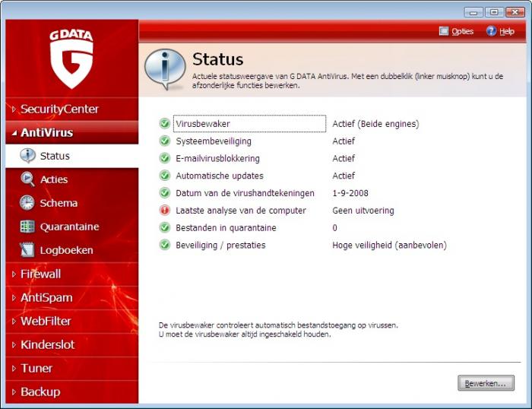This screenshot has width=532, height=409.
Task: Open Help link in top bar
Action: [x=507, y=32]
